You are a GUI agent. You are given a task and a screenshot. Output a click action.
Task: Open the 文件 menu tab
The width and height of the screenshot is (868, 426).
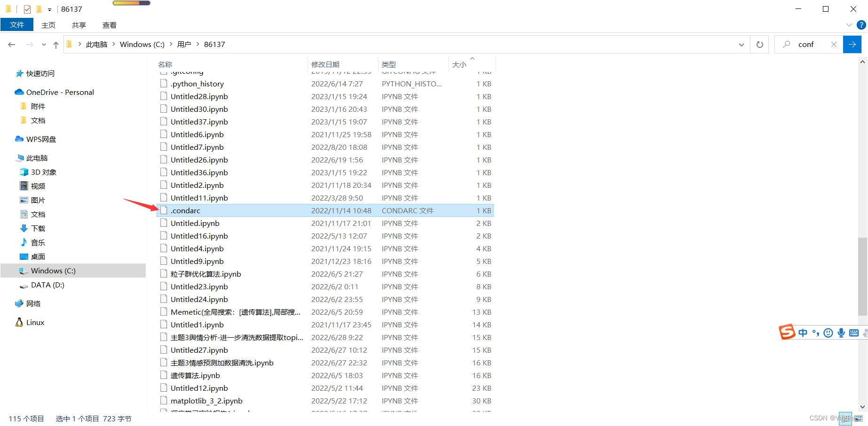[x=17, y=25]
